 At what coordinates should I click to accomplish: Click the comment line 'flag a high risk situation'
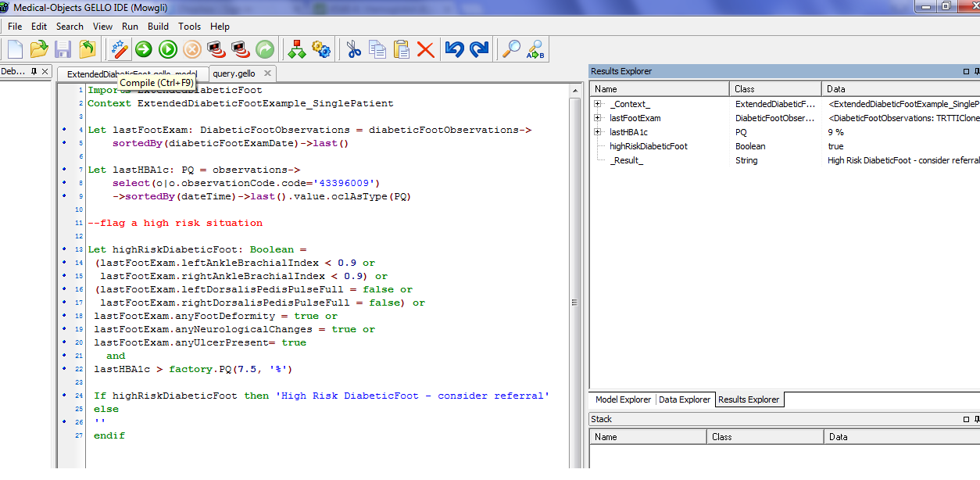pyautogui.click(x=175, y=223)
